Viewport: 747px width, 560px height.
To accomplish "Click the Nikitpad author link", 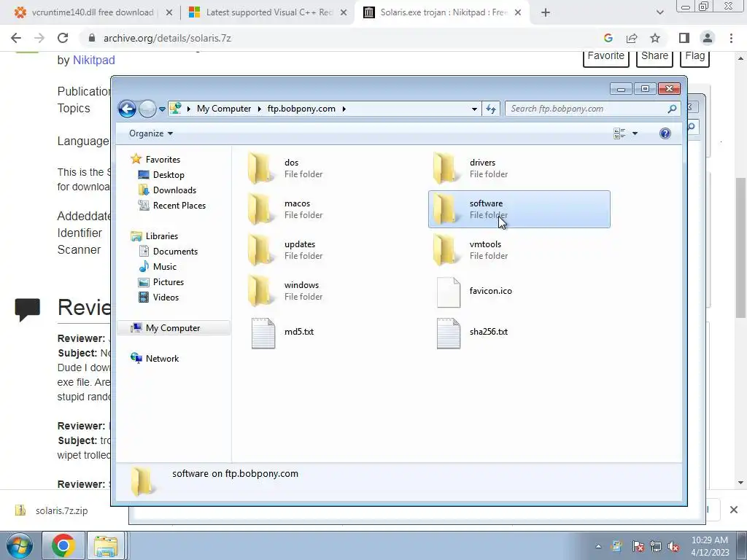I will tap(94, 61).
